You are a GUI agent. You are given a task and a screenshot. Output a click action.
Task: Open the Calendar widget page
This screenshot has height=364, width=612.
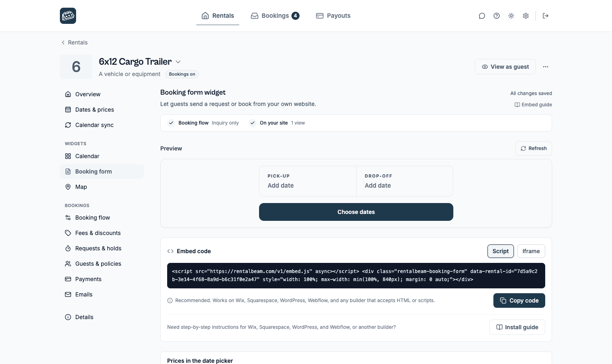pos(102,156)
